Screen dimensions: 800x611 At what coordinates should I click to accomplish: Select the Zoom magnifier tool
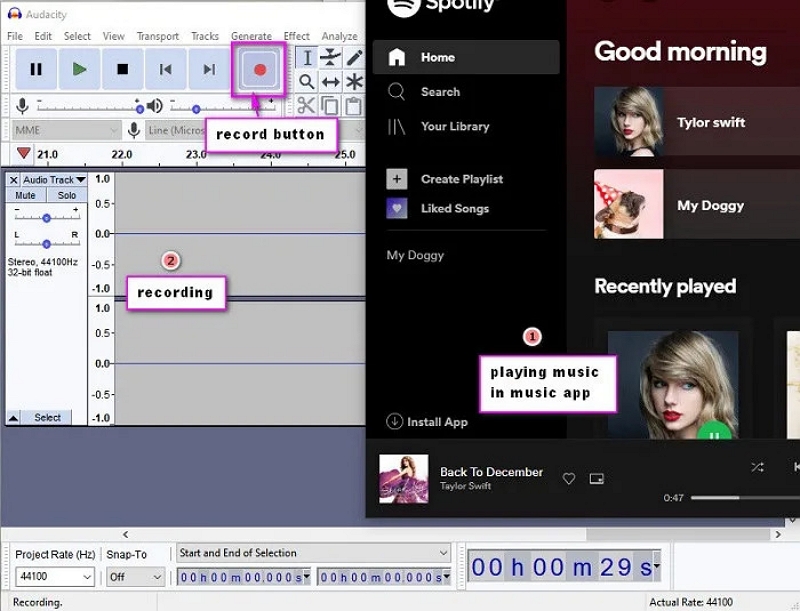pyautogui.click(x=307, y=82)
